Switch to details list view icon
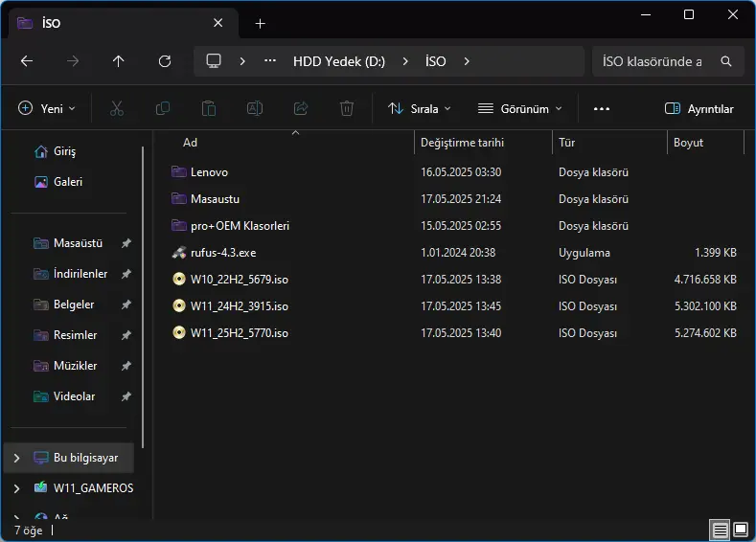Viewport: 756px width, 542px height. (720, 530)
